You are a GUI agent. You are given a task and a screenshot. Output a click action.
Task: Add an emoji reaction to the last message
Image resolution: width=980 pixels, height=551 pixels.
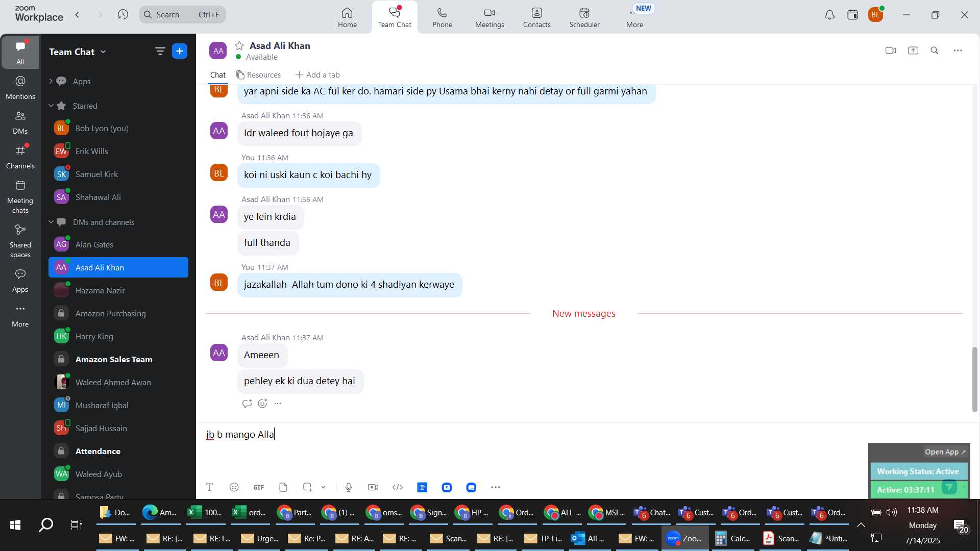[x=263, y=404]
